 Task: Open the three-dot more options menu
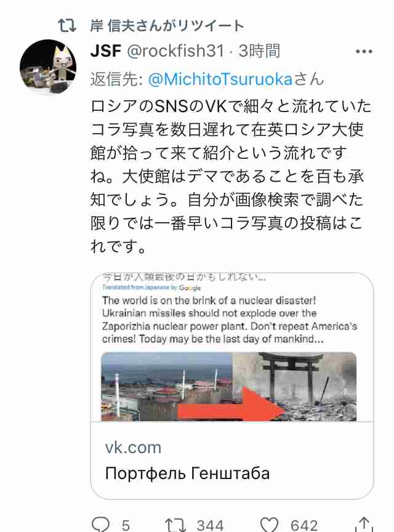(x=364, y=52)
